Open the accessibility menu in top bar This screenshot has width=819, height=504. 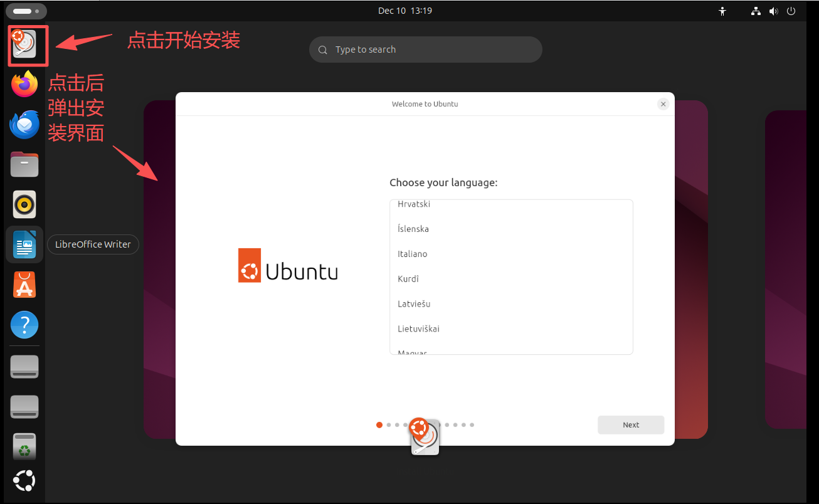pos(722,11)
